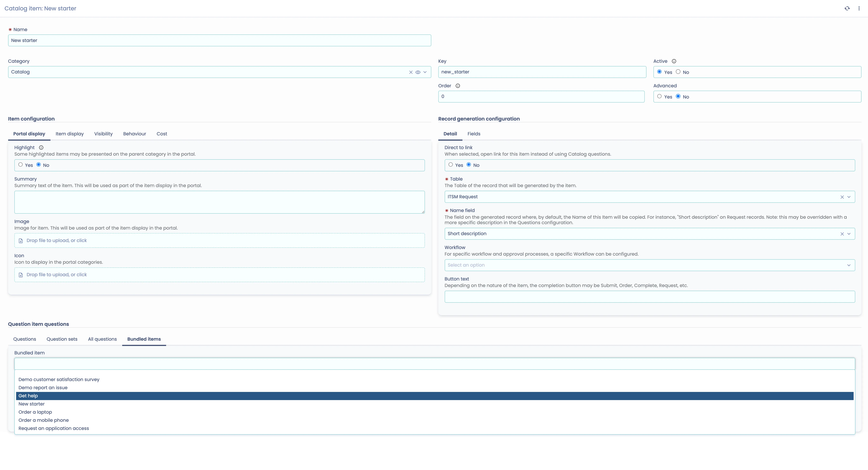Open the Question sets tab
868x470 pixels.
pyautogui.click(x=62, y=339)
